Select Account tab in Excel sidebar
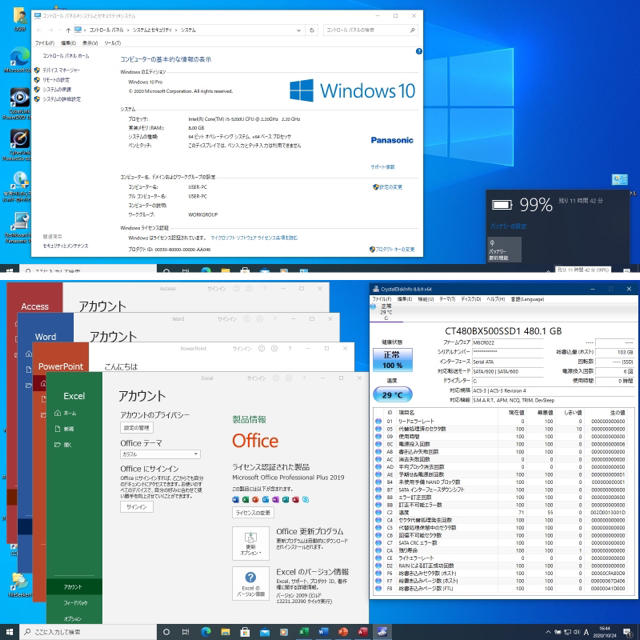Viewport: 640px width, 640px height. 74,587
